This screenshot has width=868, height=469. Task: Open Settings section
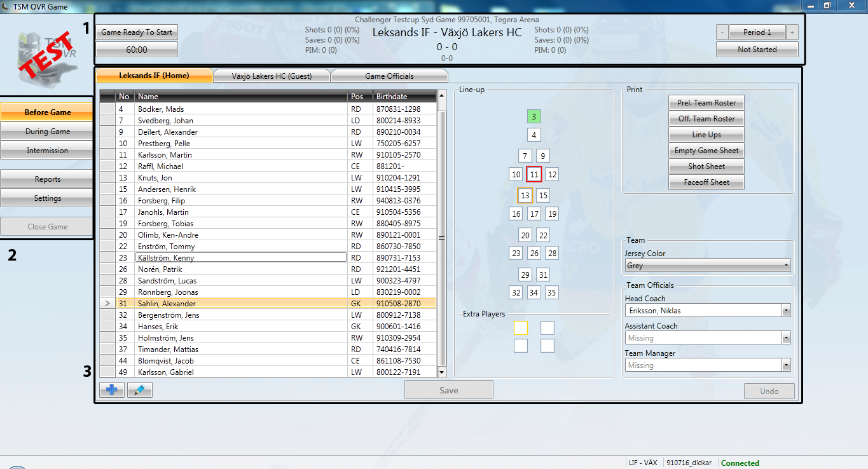pos(48,198)
